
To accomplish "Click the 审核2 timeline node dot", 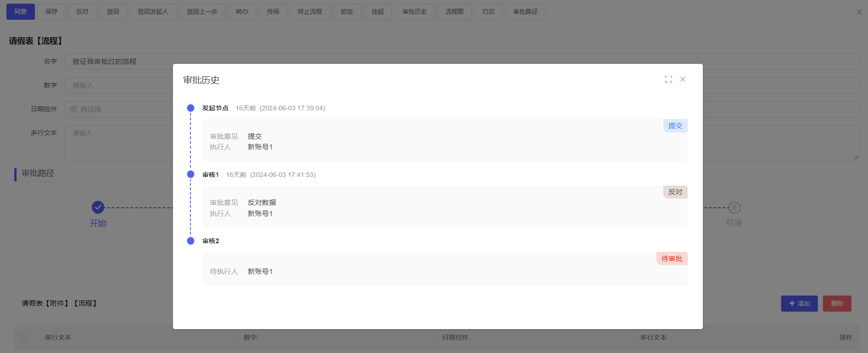I will (190, 241).
